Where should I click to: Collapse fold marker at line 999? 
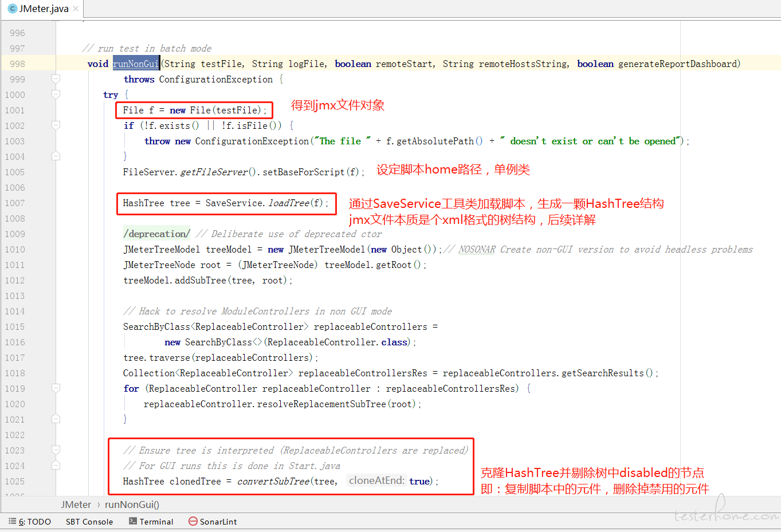tap(56, 78)
